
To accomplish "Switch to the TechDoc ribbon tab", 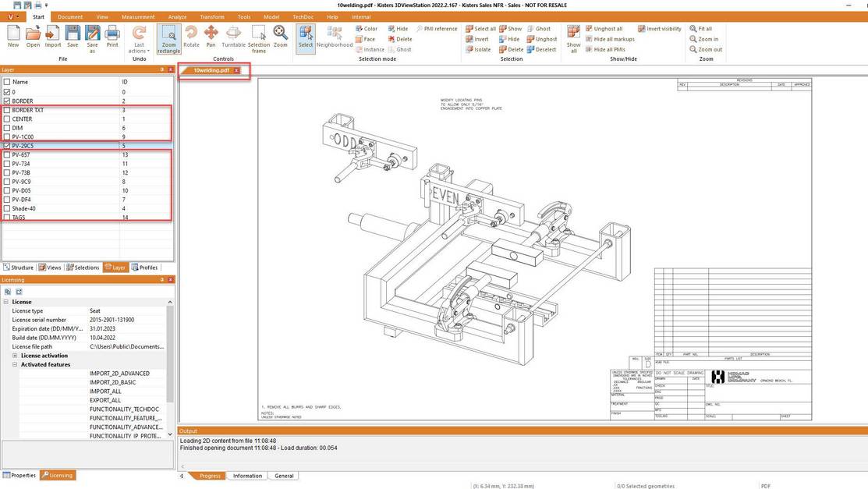I will coord(303,17).
